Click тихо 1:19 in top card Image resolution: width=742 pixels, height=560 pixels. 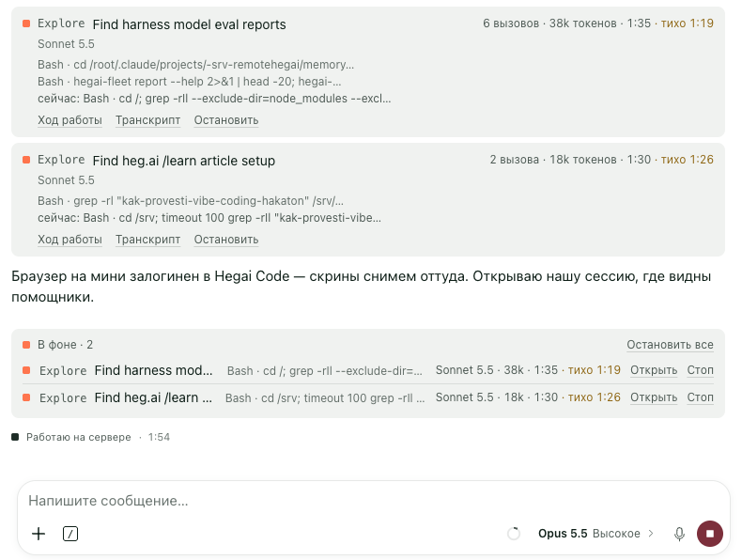click(688, 23)
